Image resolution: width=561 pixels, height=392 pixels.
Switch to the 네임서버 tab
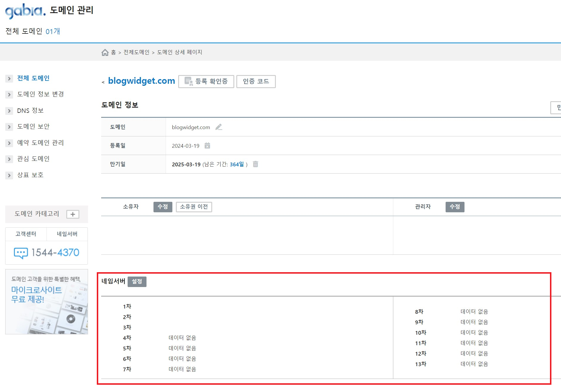[x=67, y=234]
